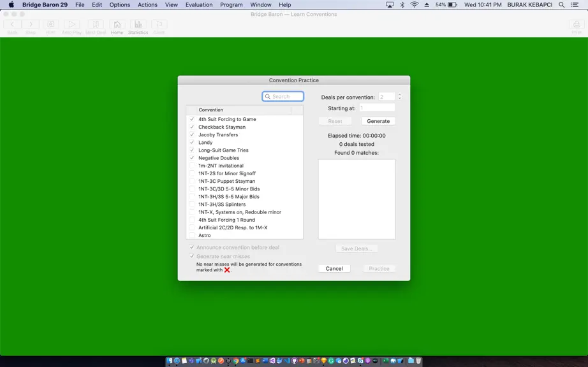Image resolution: width=588 pixels, height=367 pixels.
Task: Open the Bridge Baron 29 app menu
Action: (45, 4)
